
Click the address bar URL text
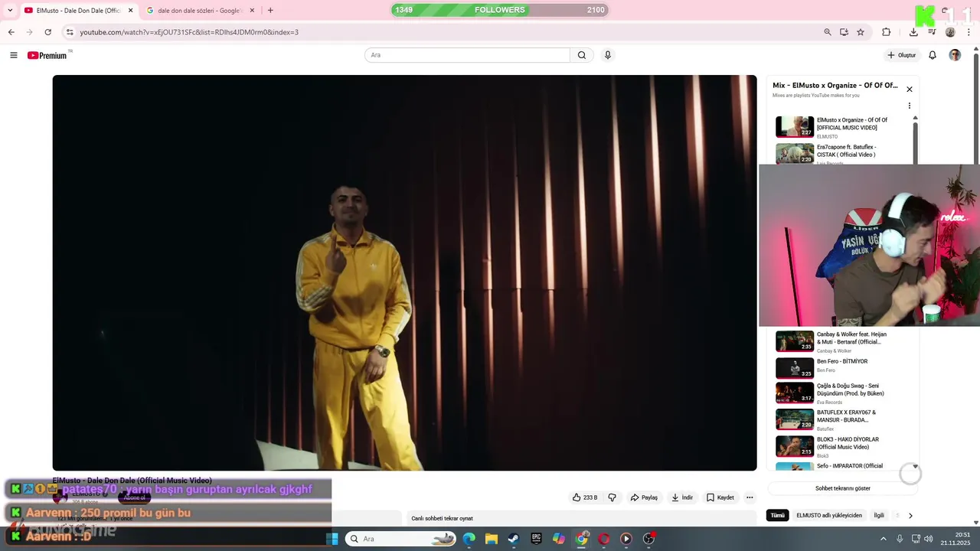189,32
